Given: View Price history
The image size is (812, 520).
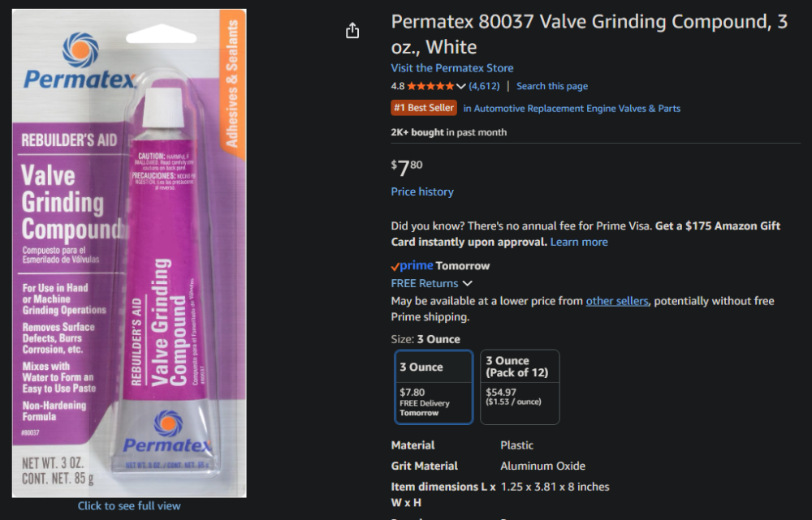Looking at the screenshot, I should tap(422, 191).
